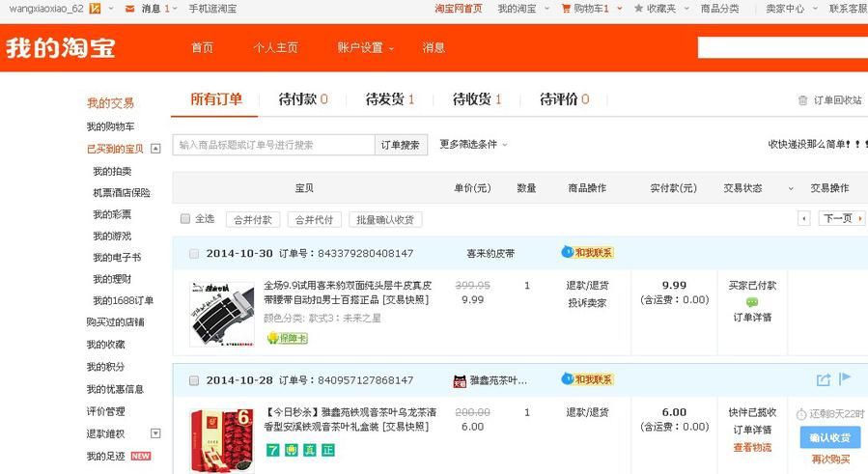Collapse the 已买到的宝贝 sidebar section
Viewport: 868px width, 474px height.
coord(155,149)
